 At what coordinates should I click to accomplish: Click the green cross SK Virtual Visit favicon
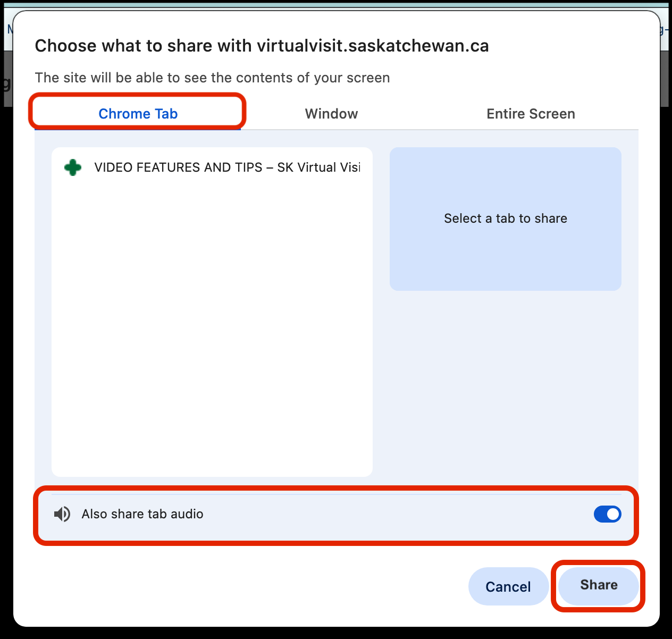(x=73, y=167)
